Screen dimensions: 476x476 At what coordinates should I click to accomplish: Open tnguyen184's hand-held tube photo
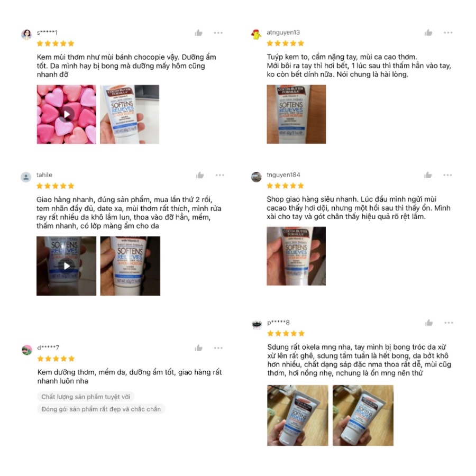pos(296,256)
